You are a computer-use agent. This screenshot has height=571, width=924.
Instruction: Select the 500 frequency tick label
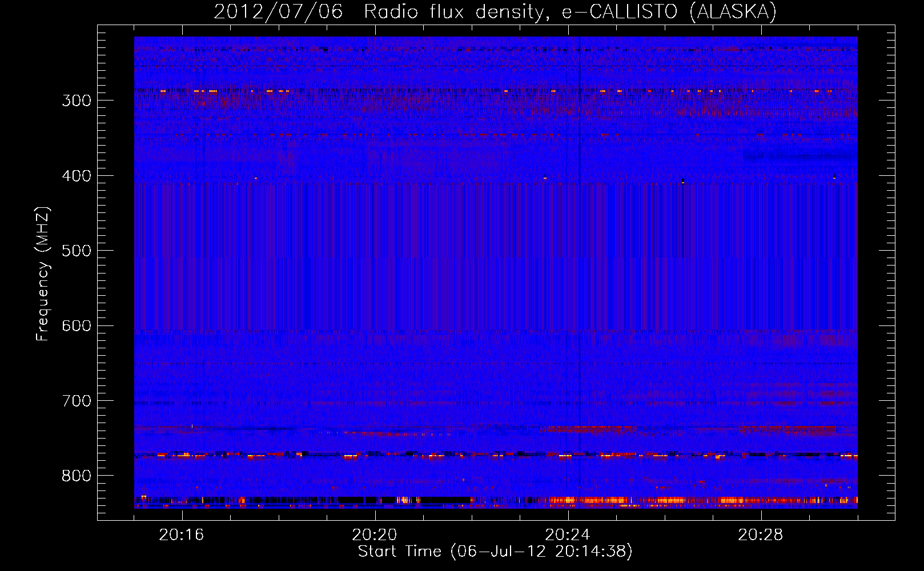pos(77,251)
